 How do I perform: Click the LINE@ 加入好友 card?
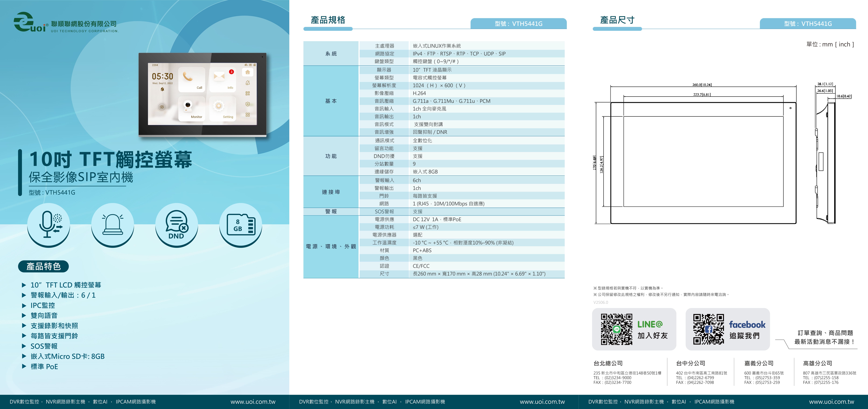(634, 329)
